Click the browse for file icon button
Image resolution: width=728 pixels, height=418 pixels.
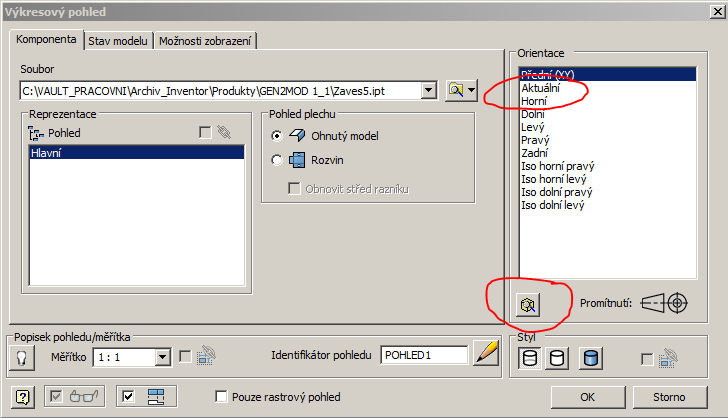coord(460,90)
